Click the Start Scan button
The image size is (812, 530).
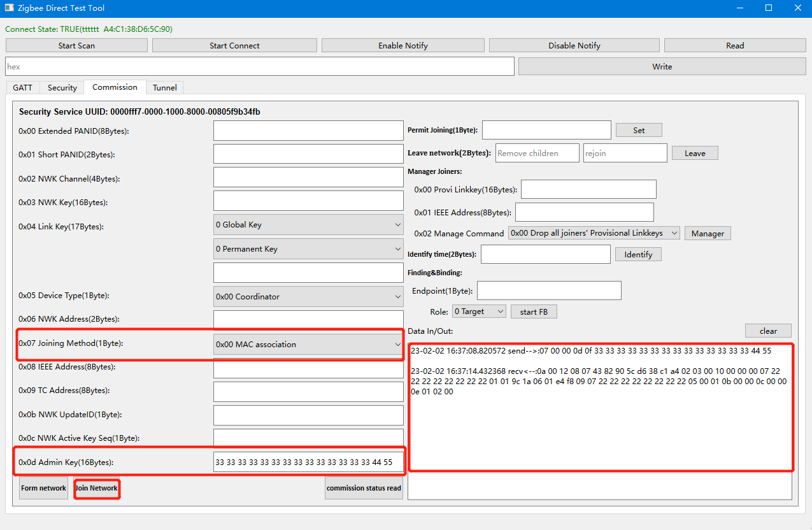coord(76,45)
